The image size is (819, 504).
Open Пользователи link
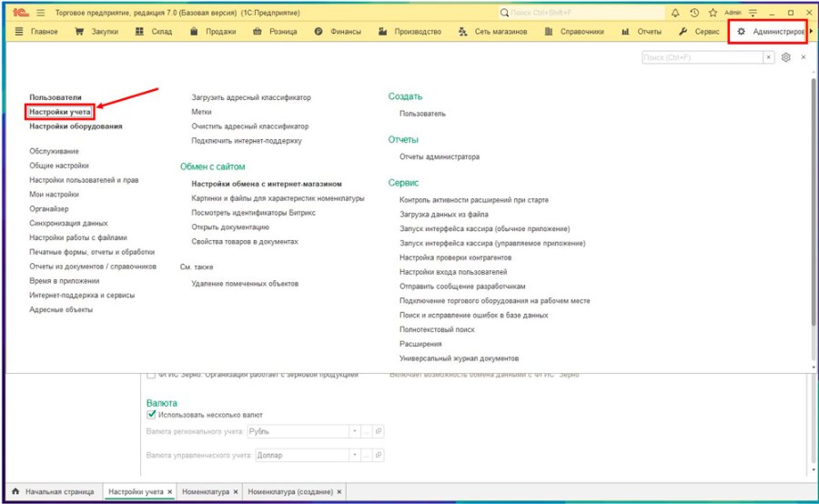tap(56, 97)
